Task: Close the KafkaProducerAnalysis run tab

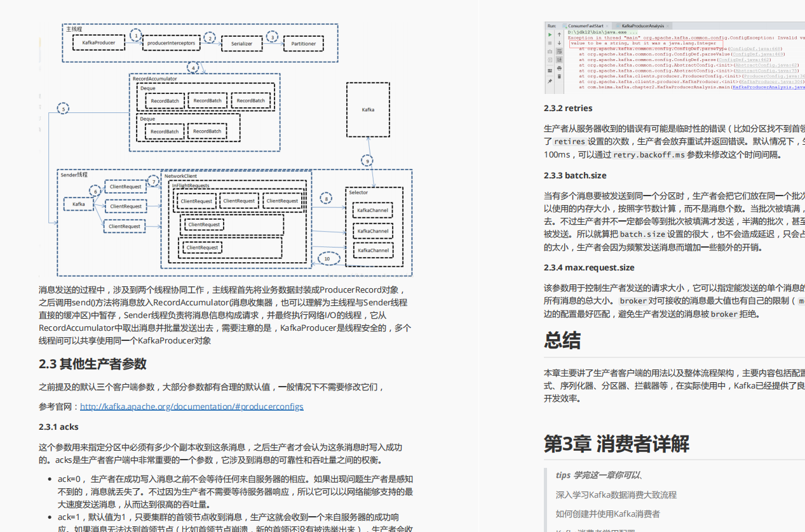Action: (668, 26)
